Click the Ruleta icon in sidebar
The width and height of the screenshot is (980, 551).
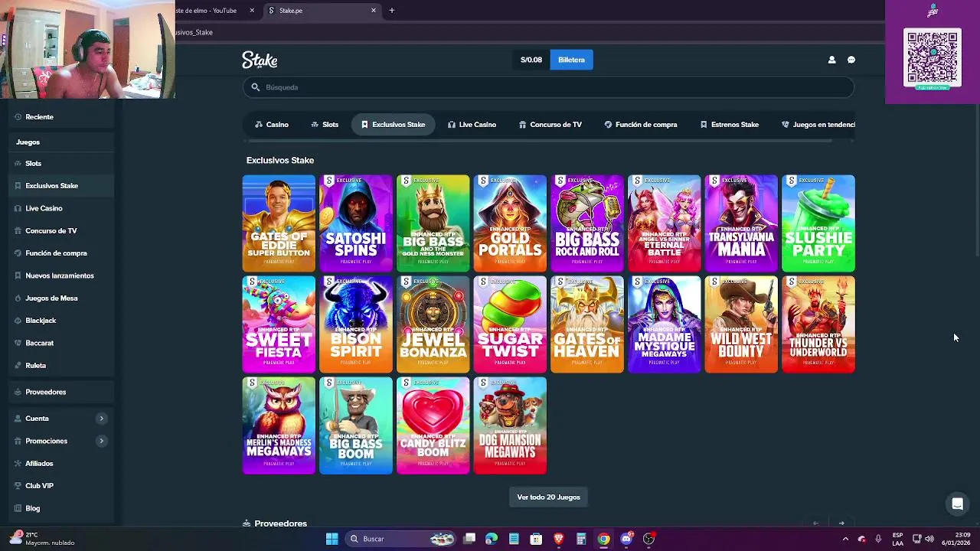tap(17, 366)
